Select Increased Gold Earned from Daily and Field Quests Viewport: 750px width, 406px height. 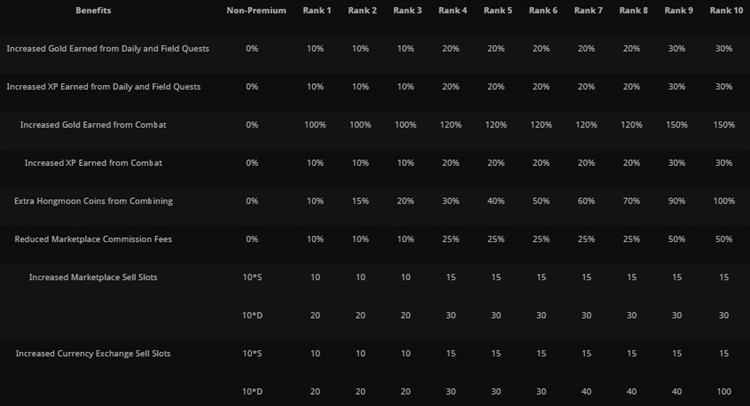(108, 49)
